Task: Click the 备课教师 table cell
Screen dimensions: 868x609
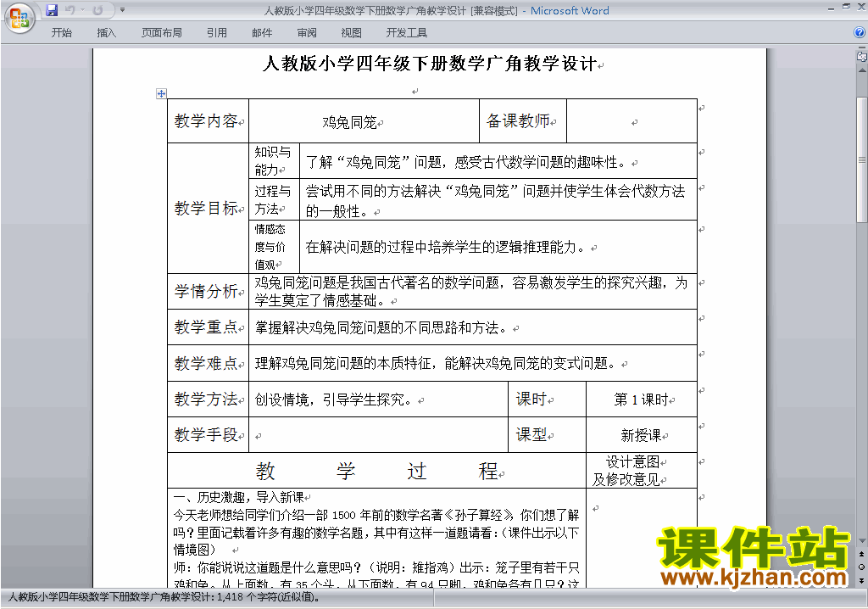Action: coord(522,120)
